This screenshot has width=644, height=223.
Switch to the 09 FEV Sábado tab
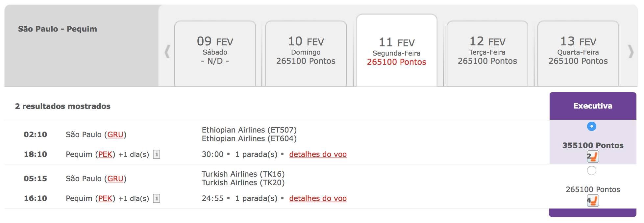pyautogui.click(x=215, y=53)
